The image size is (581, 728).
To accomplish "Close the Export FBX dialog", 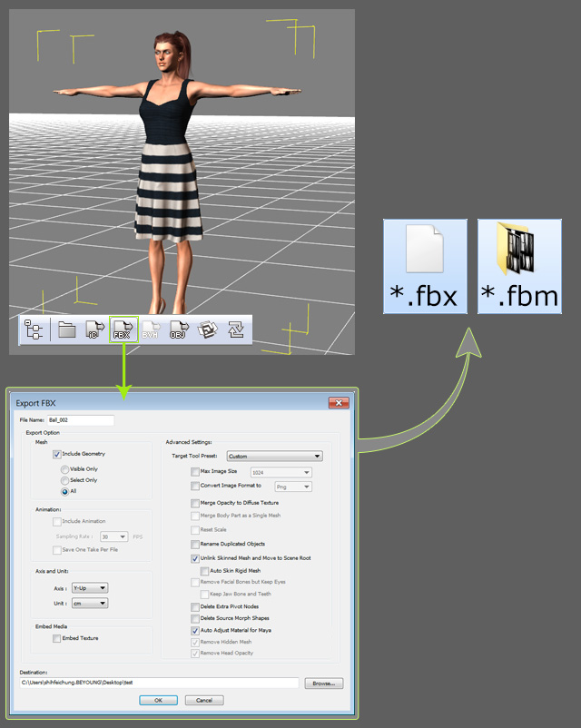I will tap(339, 402).
